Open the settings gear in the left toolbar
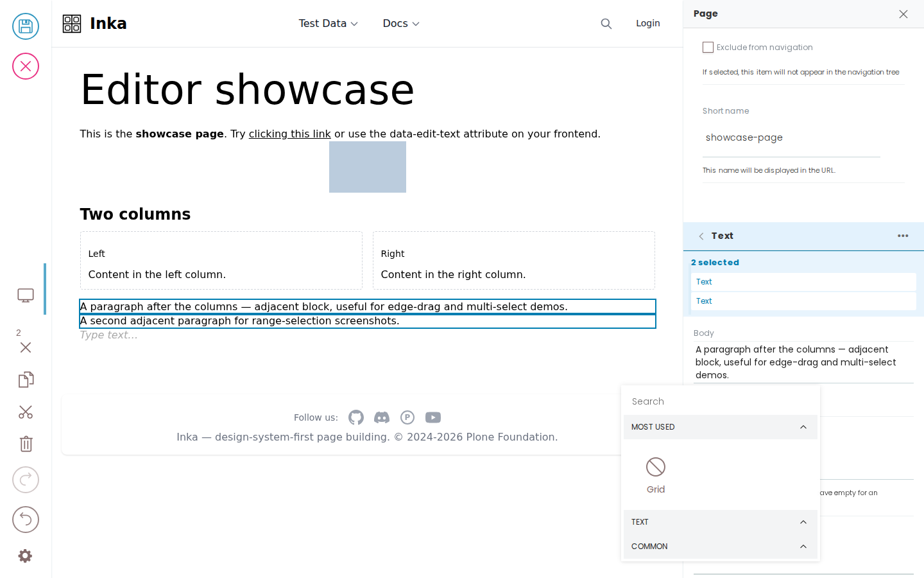 pos(25,556)
